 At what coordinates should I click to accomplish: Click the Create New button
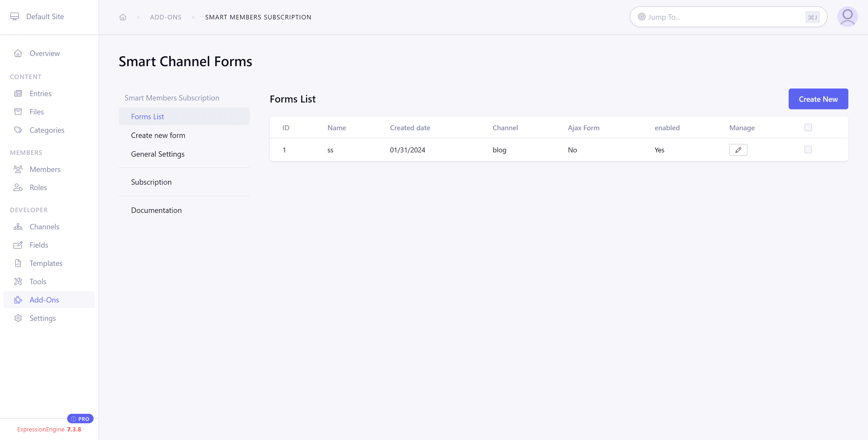(818, 99)
